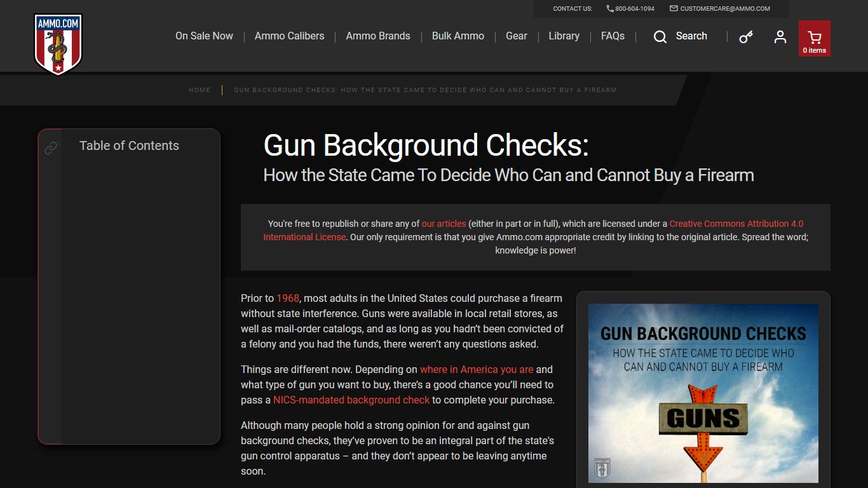
Task: Click the Search label in header
Action: pos(691,36)
